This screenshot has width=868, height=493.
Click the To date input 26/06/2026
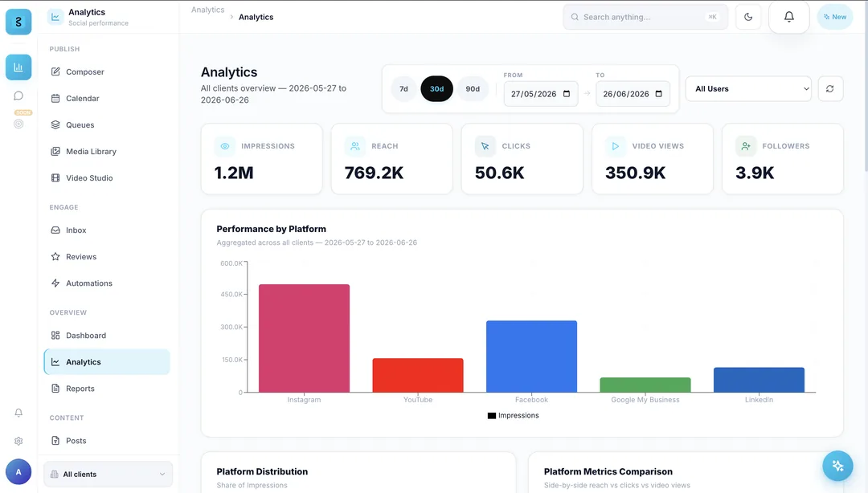[x=633, y=93]
